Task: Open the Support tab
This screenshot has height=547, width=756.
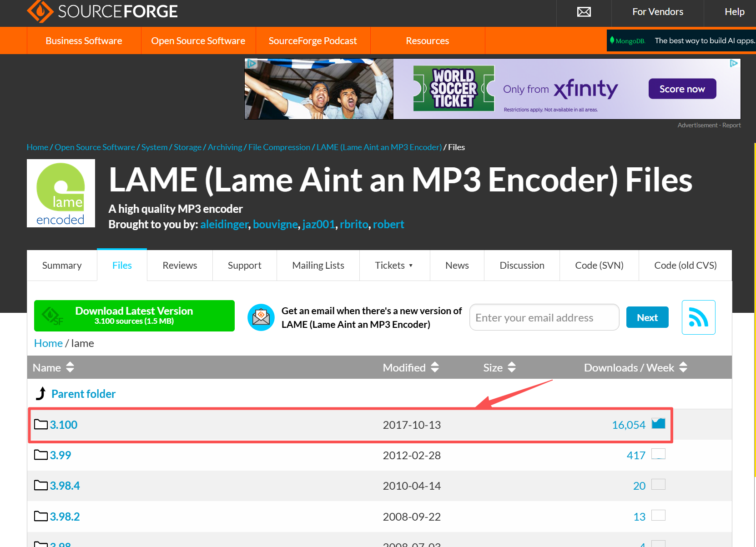Action: tap(244, 266)
